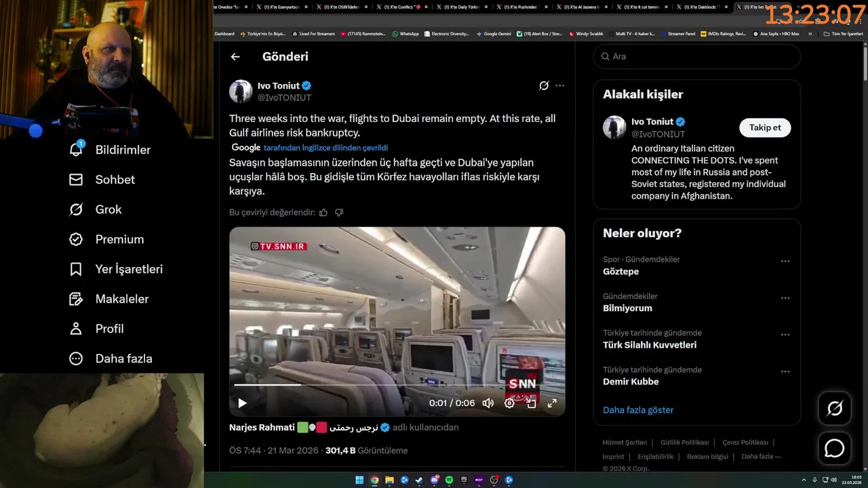This screenshot has height=488, width=868.
Task: Go back using the Gönderi arrow
Action: (235, 57)
